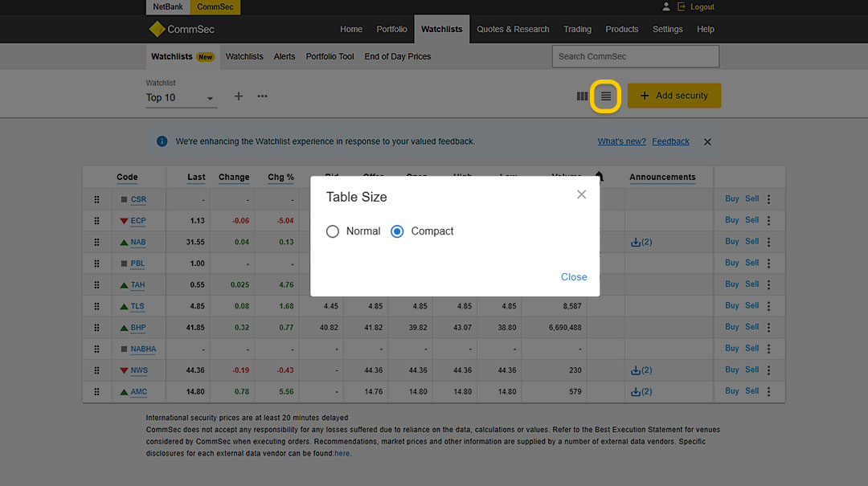The height and width of the screenshot is (486, 868).
Task: Sort by the Chg % column header
Action: click(280, 178)
